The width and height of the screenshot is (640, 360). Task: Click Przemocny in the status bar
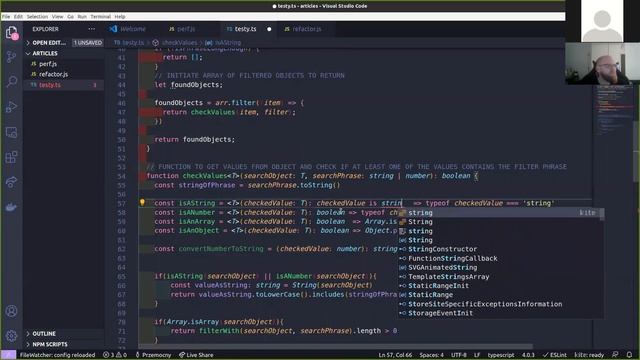tap(153, 355)
